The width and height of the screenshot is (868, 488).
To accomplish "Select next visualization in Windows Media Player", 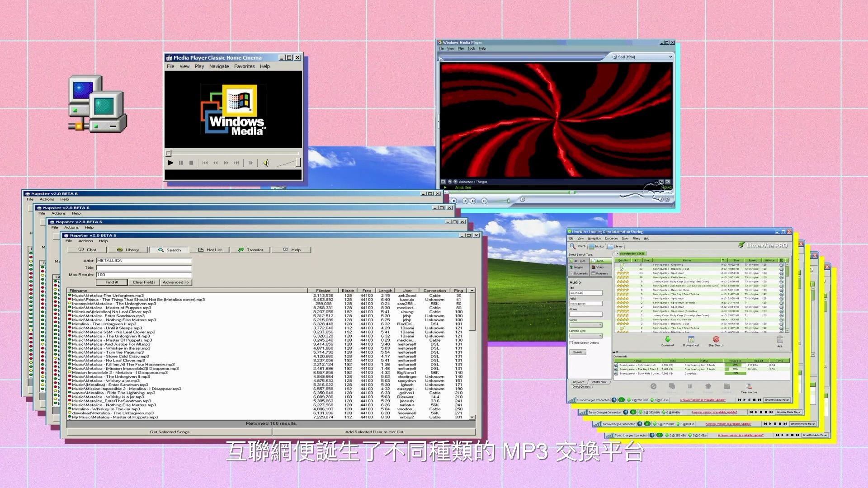I will 455,182.
